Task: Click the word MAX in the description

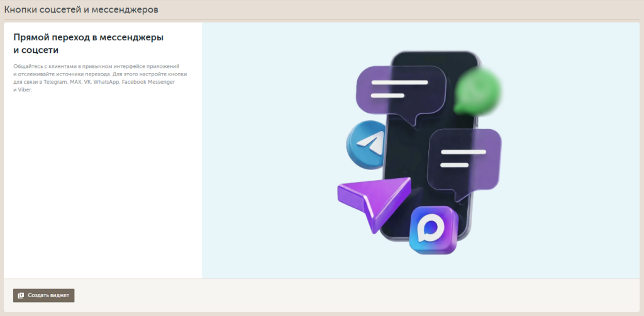Action: click(x=75, y=82)
